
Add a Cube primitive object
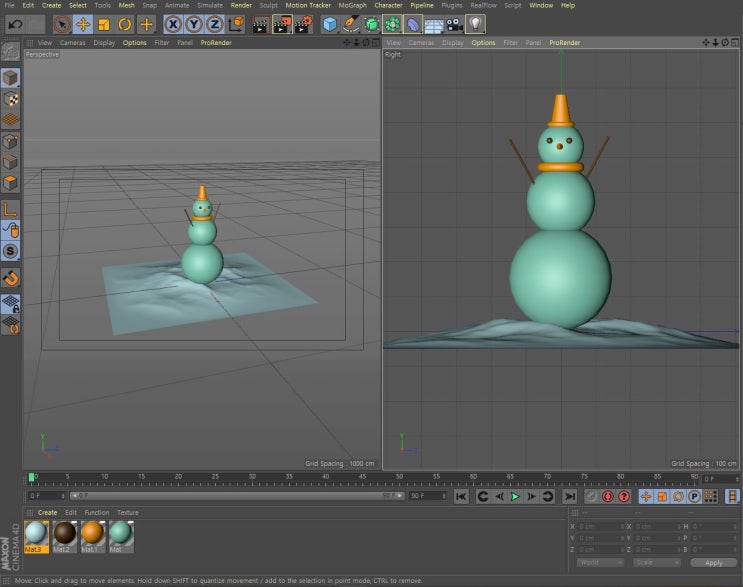(329, 24)
